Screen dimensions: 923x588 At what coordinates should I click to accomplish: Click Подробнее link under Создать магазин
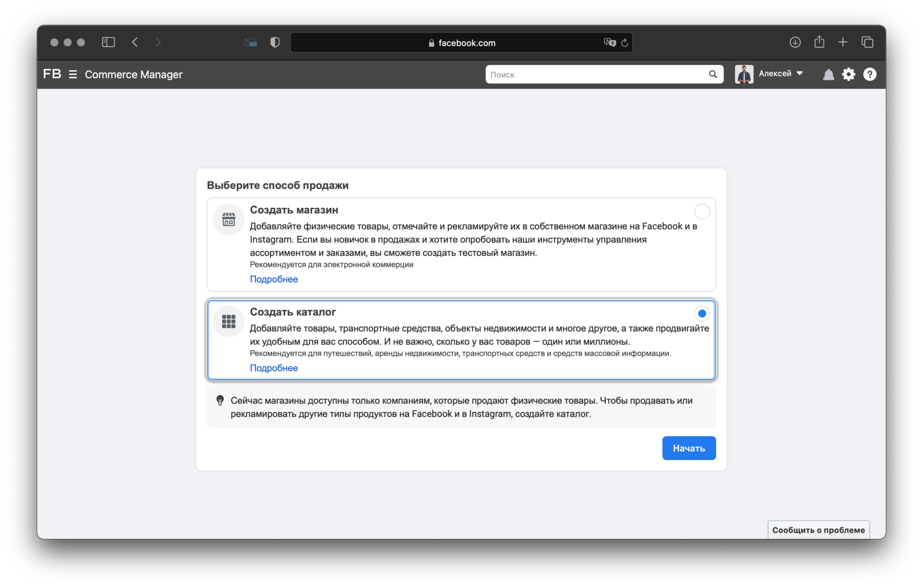coord(274,279)
